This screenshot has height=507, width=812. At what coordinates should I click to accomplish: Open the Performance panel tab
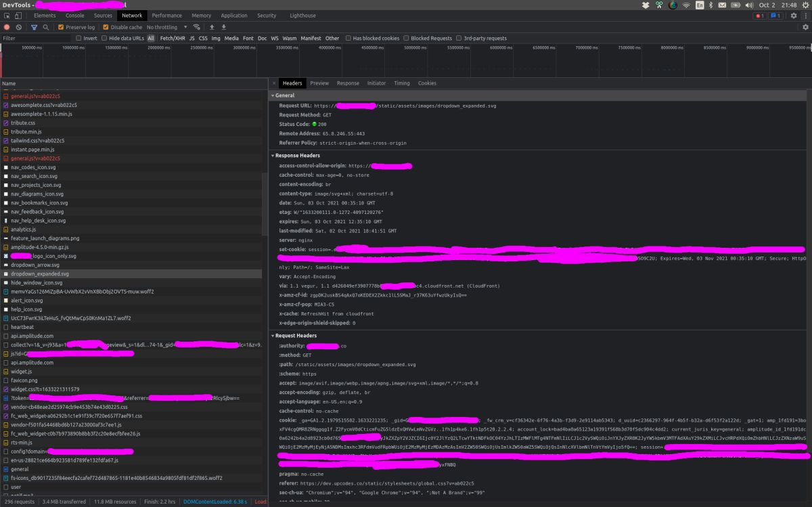pyautogui.click(x=166, y=16)
